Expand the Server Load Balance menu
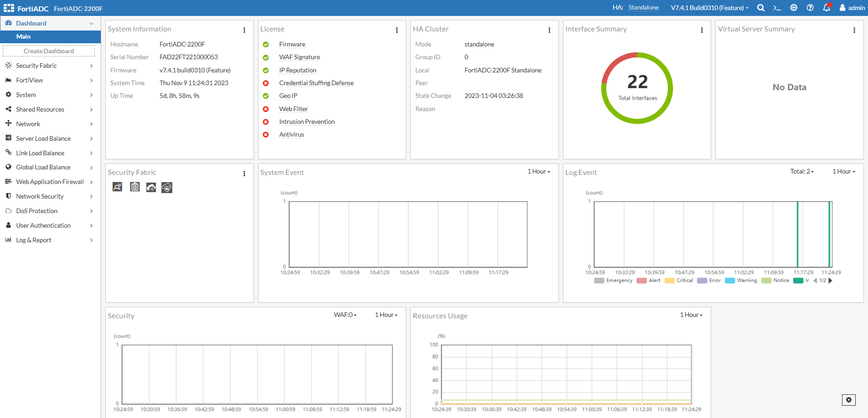Screen dimensions: 868x418 (x=50, y=138)
